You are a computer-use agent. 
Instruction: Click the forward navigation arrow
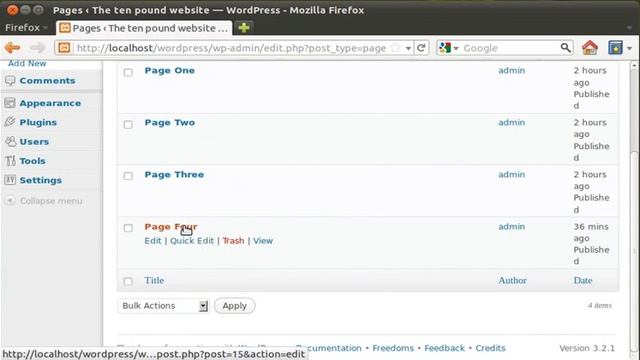pyautogui.click(x=38, y=48)
